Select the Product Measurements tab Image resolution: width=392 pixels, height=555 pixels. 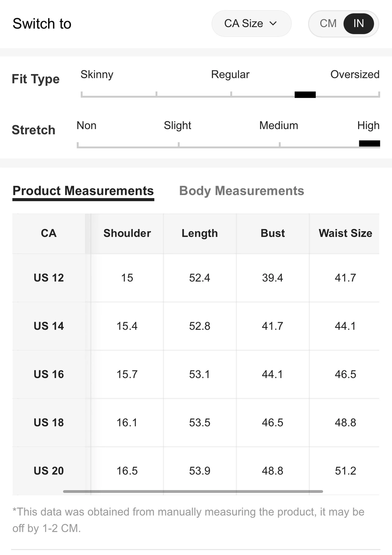[83, 191]
